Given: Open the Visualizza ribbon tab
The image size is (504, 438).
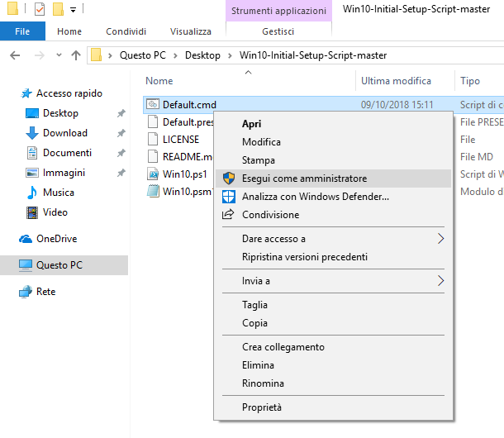Looking at the screenshot, I should click(x=191, y=31).
